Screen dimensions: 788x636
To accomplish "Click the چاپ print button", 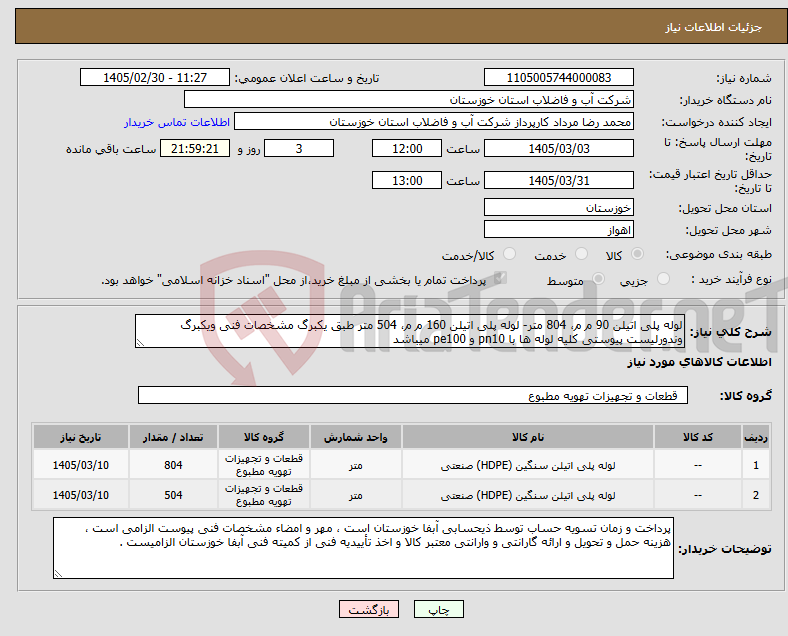I will coord(439,609).
